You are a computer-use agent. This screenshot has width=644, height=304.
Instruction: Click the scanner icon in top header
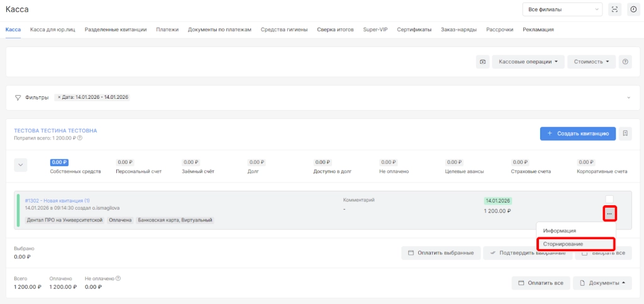coord(614,9)
